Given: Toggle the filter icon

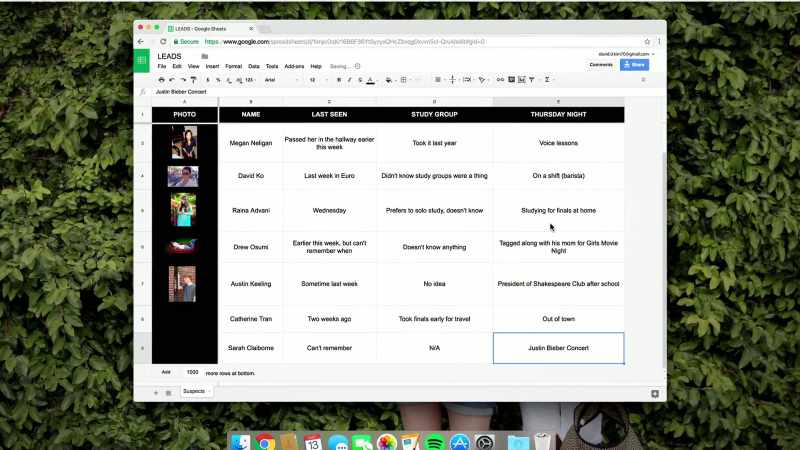Looking at the screenshot, I should coord(532,80).
